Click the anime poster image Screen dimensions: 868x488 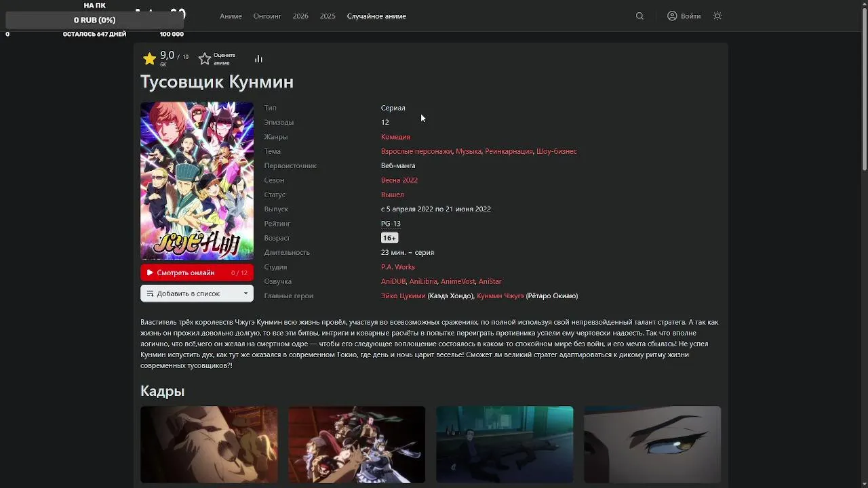pyautogui.click(x=197, y=181)
